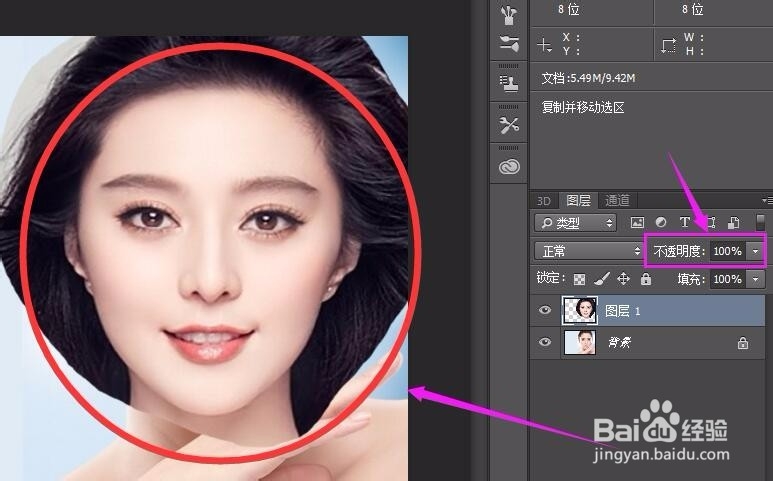The width and height of the screenshot is (773, 481).
Task: Select the 背景 layer name
Action: pyautogui.click(x=619, y=342)
